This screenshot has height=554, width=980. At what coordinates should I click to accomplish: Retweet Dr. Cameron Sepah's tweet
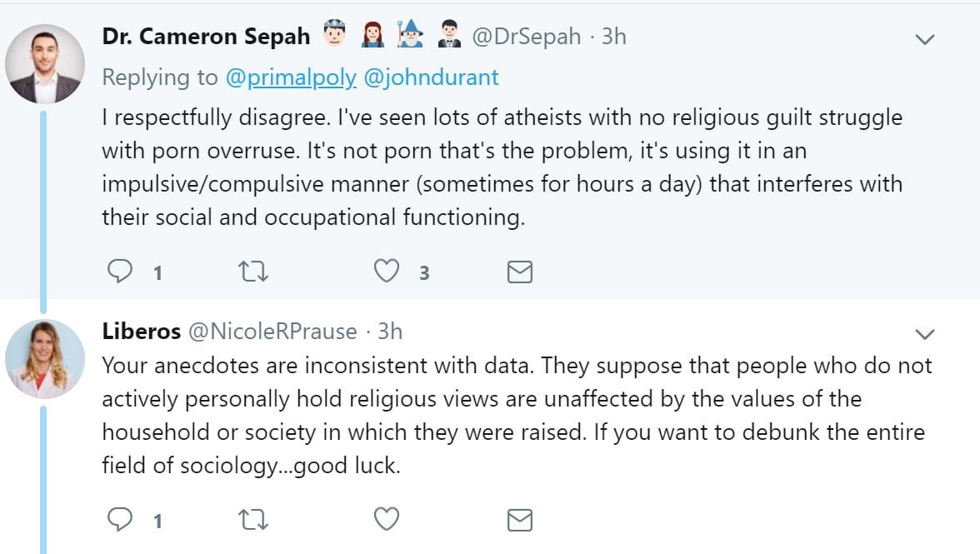pos(252,272)
